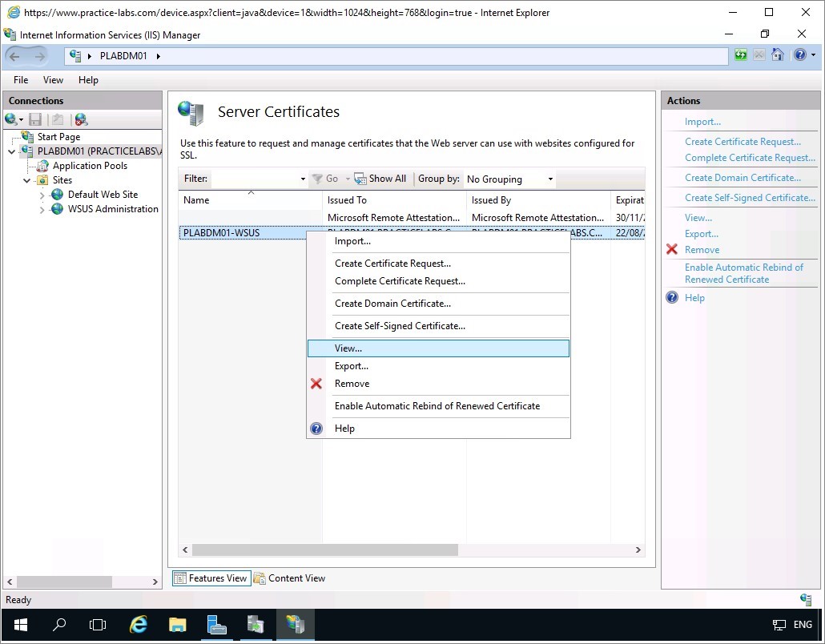Collapse the Sites tree node

[26, 180]
